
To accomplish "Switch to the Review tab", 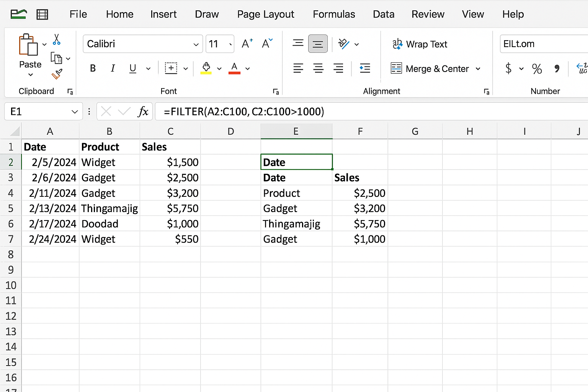I will pyautogui.click(x=428, y=14).
